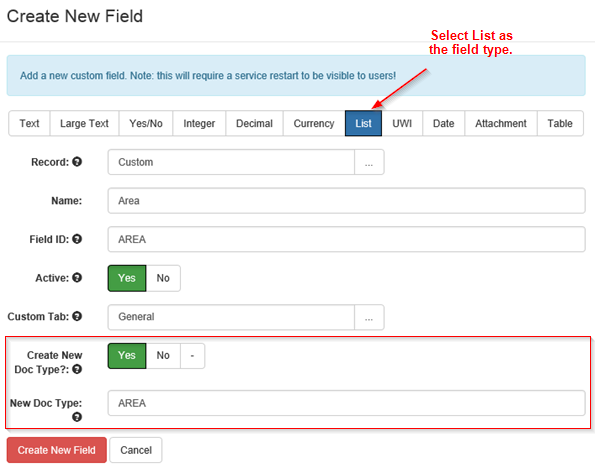Screen dimensions: 595x469
Task: Click the Create New Field button
Action: [57, 450]
